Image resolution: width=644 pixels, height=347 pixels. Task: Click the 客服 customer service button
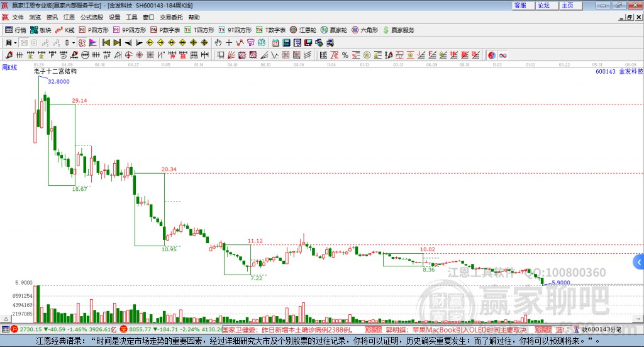(523, 5)
